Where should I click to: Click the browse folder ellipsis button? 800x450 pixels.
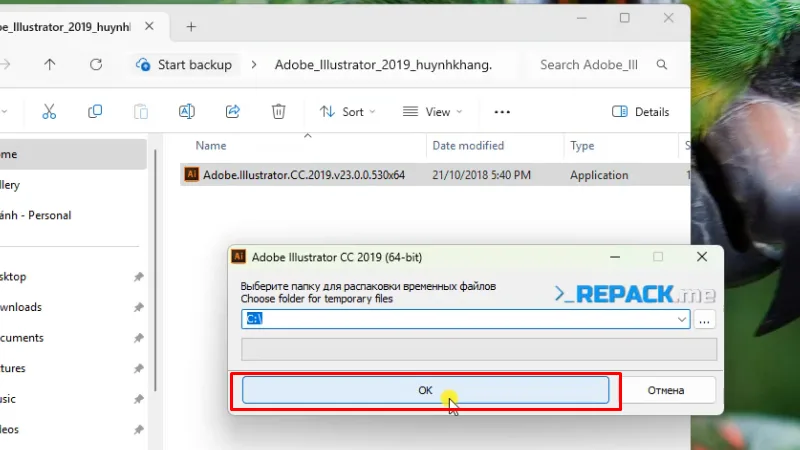pyautogui.click(x=705, y=319)
